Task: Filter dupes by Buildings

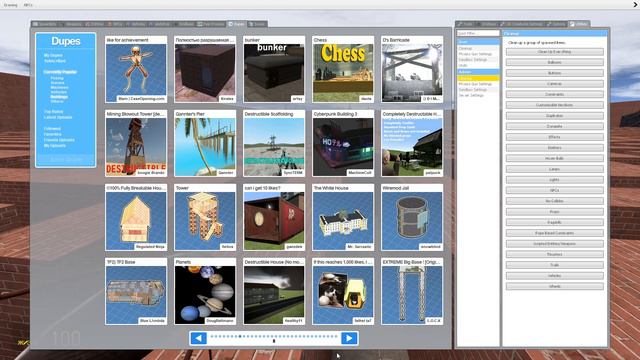Action: click(x=59, y=97)
